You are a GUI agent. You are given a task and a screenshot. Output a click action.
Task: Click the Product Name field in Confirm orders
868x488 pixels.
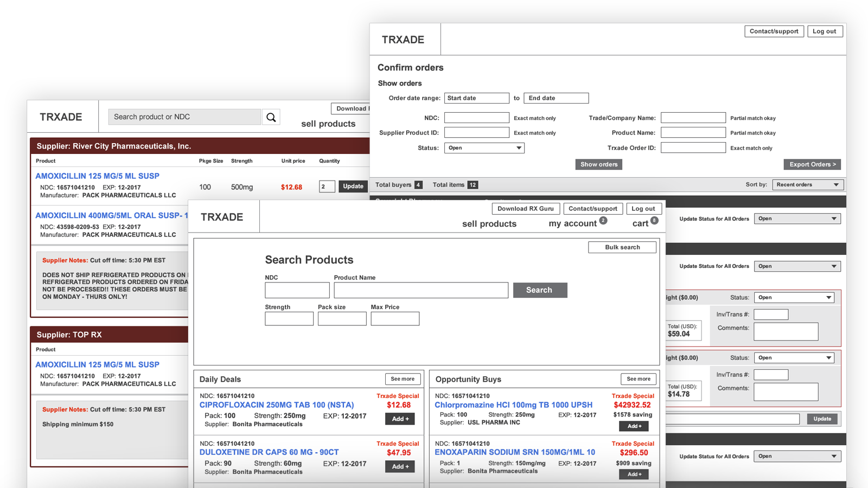point(693,132)
